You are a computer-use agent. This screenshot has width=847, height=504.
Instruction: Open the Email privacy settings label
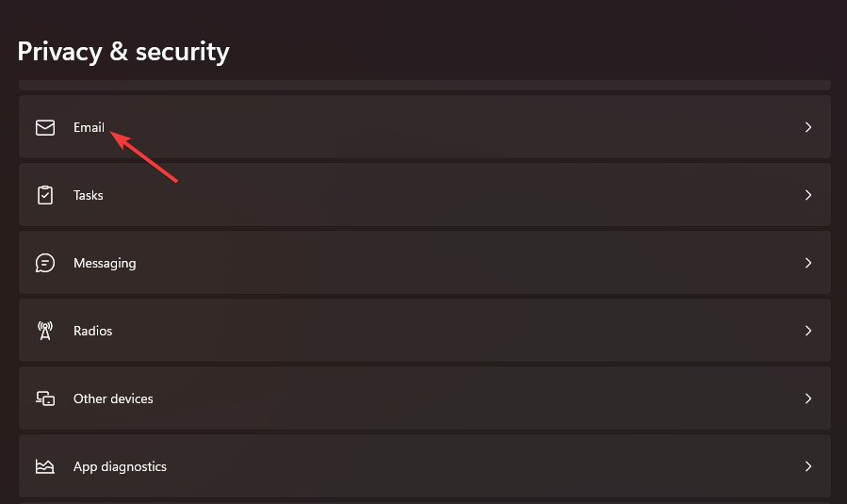point(89,127)
